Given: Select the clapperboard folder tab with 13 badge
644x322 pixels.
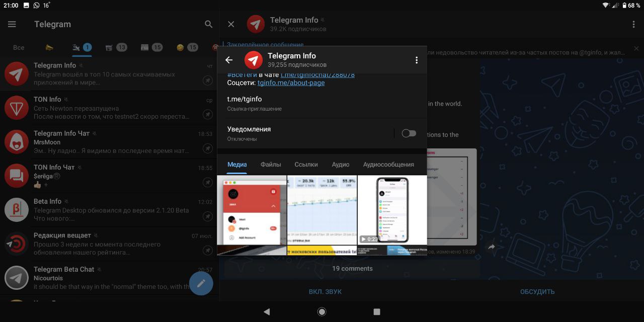Looking at the screenshot, I should click(116, 47).
